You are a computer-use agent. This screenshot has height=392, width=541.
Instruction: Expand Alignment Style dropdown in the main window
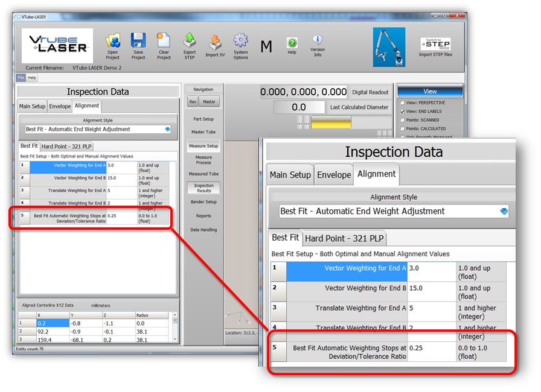(167, 129)
